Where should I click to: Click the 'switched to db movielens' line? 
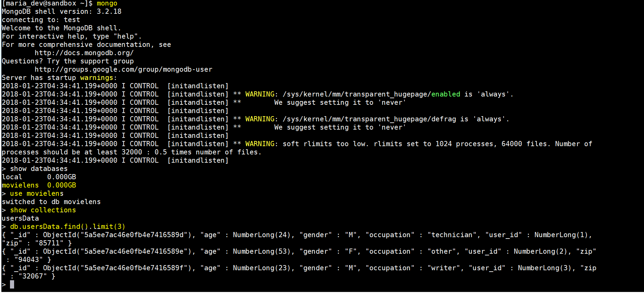(51, 202)
